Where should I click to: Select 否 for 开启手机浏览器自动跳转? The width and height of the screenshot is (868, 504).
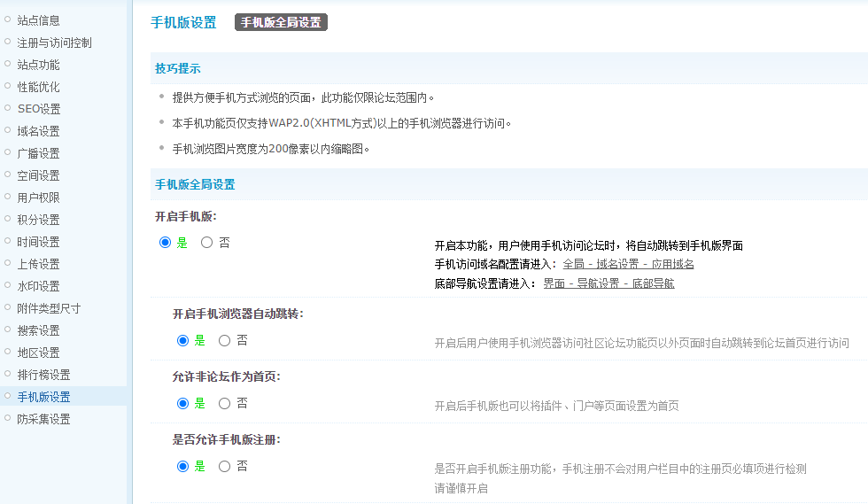[x=224, y=341]
